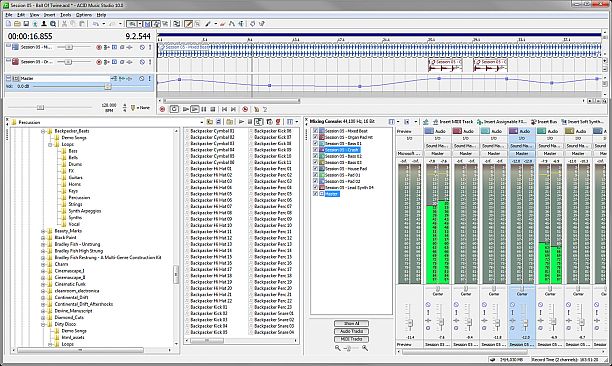Uncheck Session 05 - Mixed Beat in mixer list

(315, 131)
